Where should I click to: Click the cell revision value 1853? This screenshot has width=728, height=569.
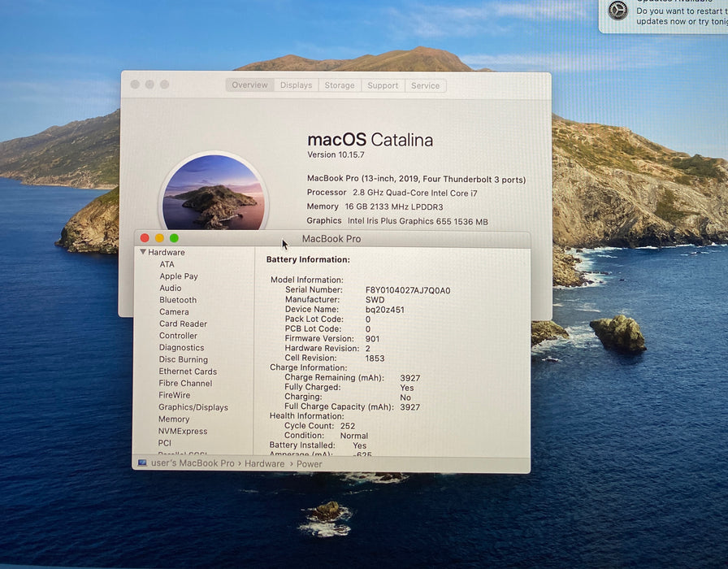(x=375, y=358)
